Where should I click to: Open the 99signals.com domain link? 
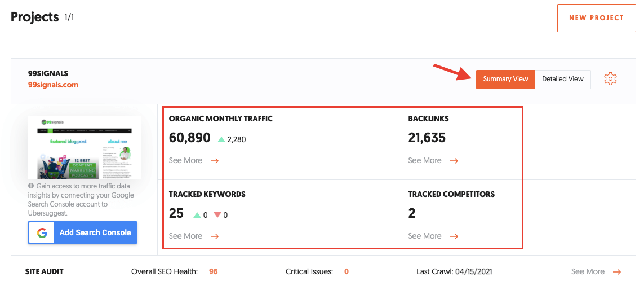coord(53,85)
